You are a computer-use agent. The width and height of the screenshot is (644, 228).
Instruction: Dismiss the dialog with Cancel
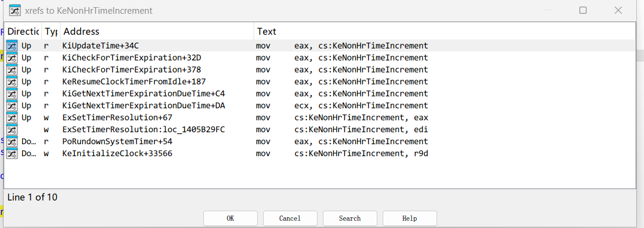pyautogui.click(x=290, y=218)
